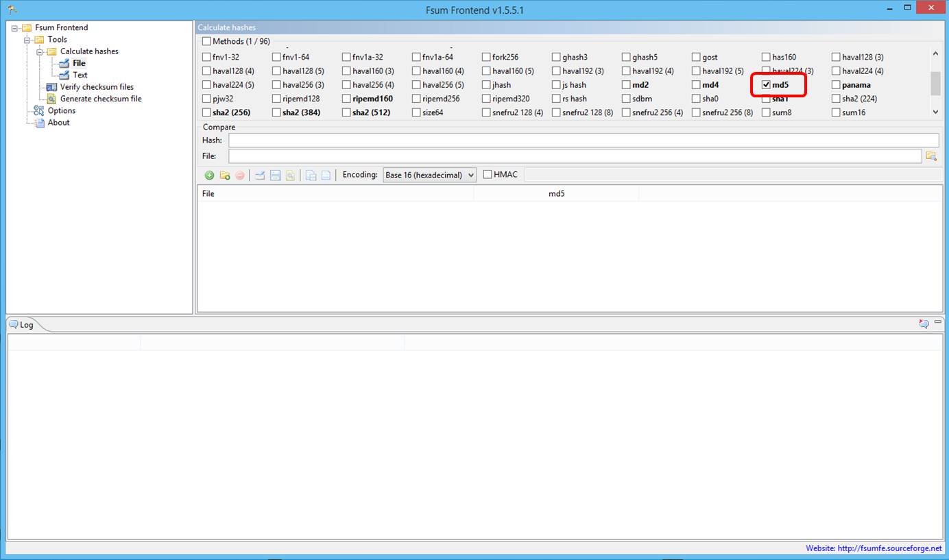Screen dimensions: 949x560
Task: Check the sha2 (256) method
Action: [x=207, y=112]
